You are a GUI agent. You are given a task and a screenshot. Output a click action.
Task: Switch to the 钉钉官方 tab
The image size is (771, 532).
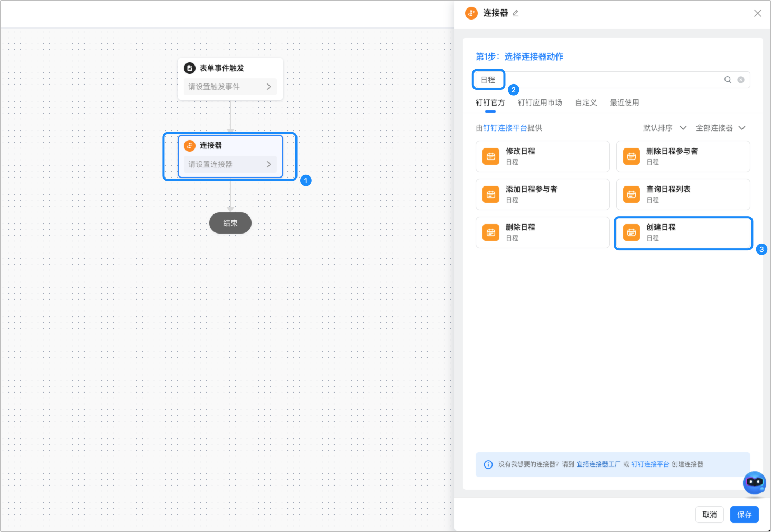click(490, 102)
